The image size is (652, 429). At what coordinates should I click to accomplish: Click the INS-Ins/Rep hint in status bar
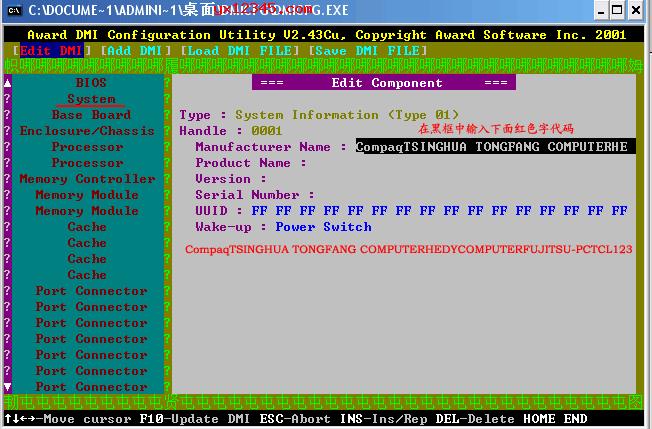click(x=383, y=419)
